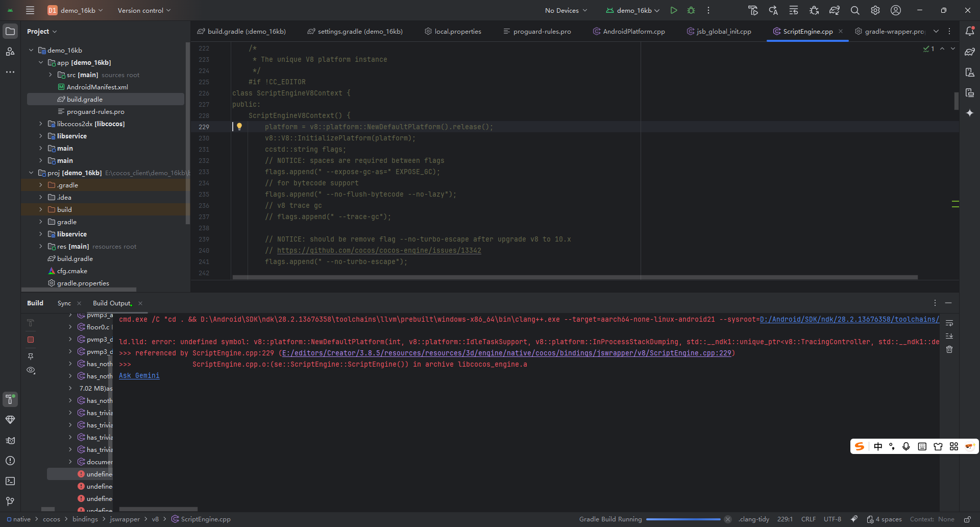This screenshot has width=980, height=527.
Task: Open the Notifications bell icon
Action: (x=970, y=31)
